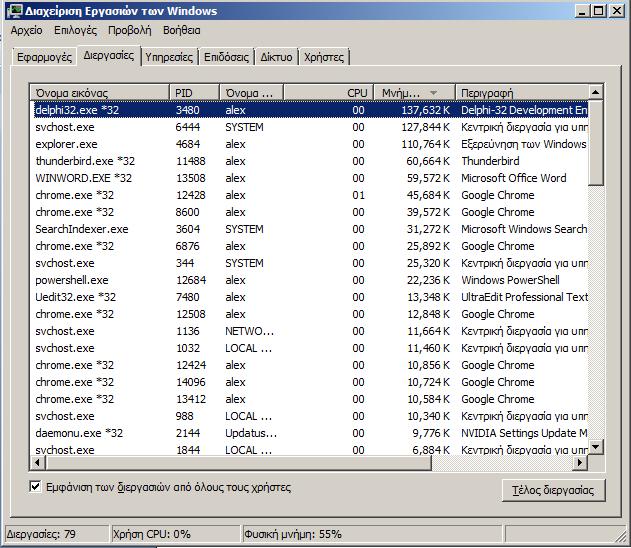Click the horizontal scrollbar right arrow
Image resolution: width=631 pixels, height=548 pixels.
(579, 463)
